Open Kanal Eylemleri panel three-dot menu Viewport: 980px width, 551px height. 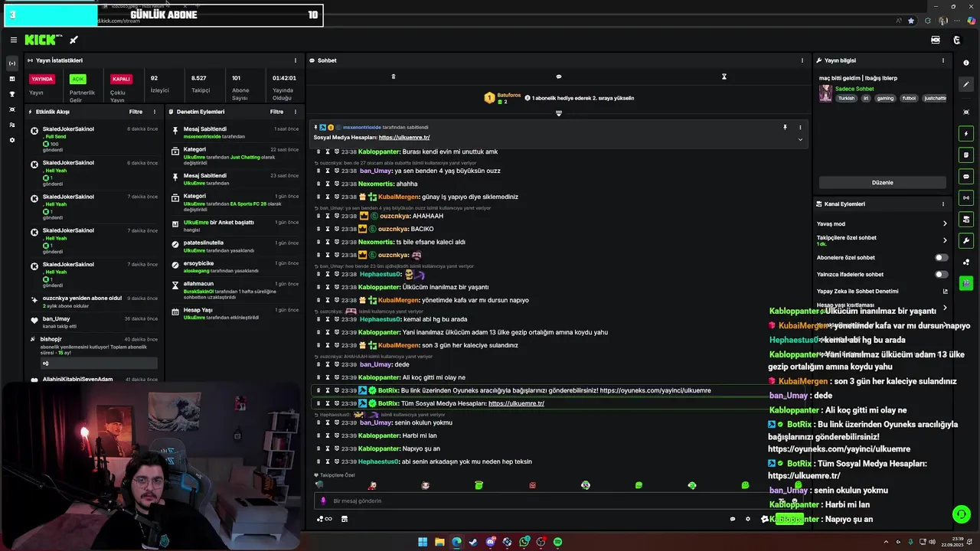[x=943, y=204]
